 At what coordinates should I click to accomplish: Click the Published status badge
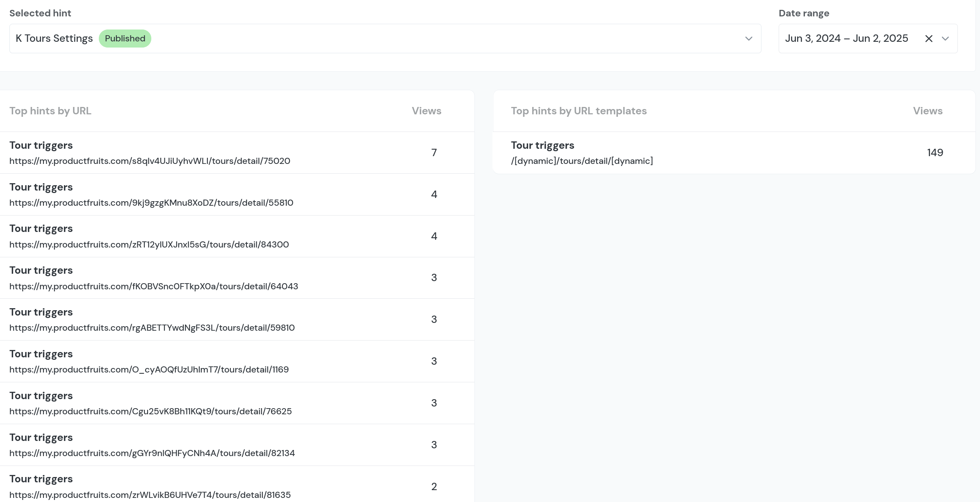coord(125,39)
